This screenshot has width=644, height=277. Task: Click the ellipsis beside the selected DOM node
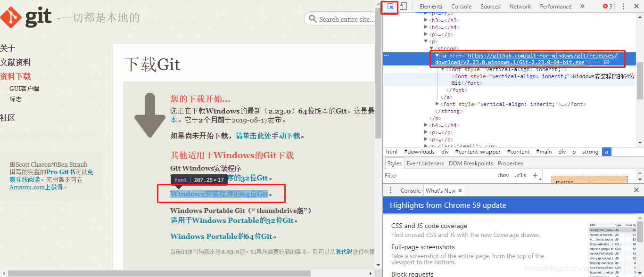[387, 56]
